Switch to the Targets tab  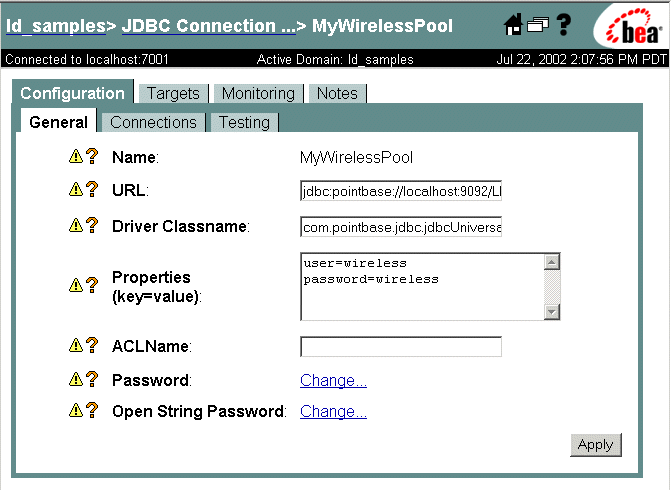point(173,93)
